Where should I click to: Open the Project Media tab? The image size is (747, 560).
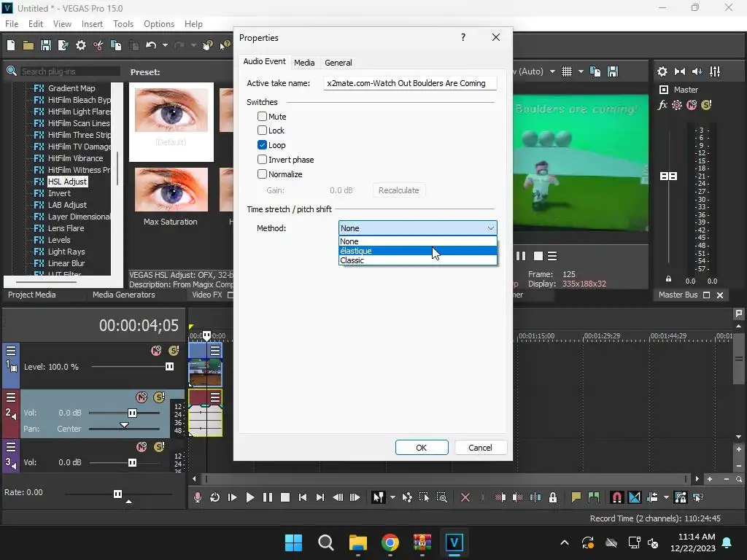pyautogui.click(x=32, y=295)
